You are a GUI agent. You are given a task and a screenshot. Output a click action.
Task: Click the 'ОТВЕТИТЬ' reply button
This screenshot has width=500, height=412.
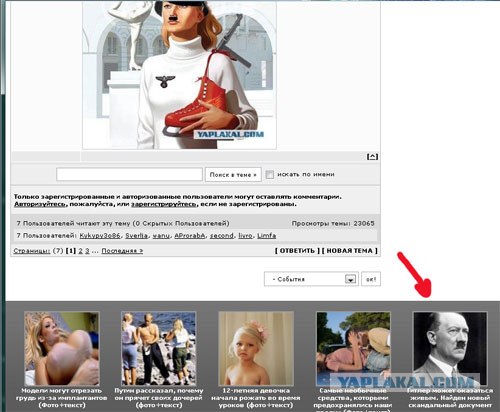297,251
